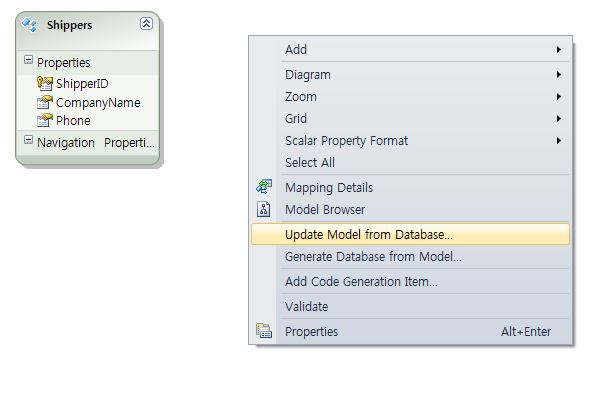
Task: Open the Scalar Property Format submenu
Action: coord(410,141)
